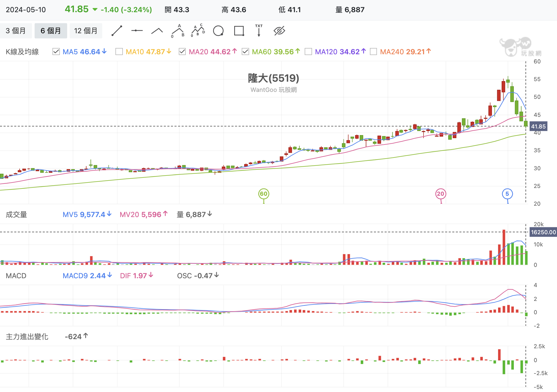
Task: Switch to the 3個月 timeframe tab
Action: [x=16, y=31]
